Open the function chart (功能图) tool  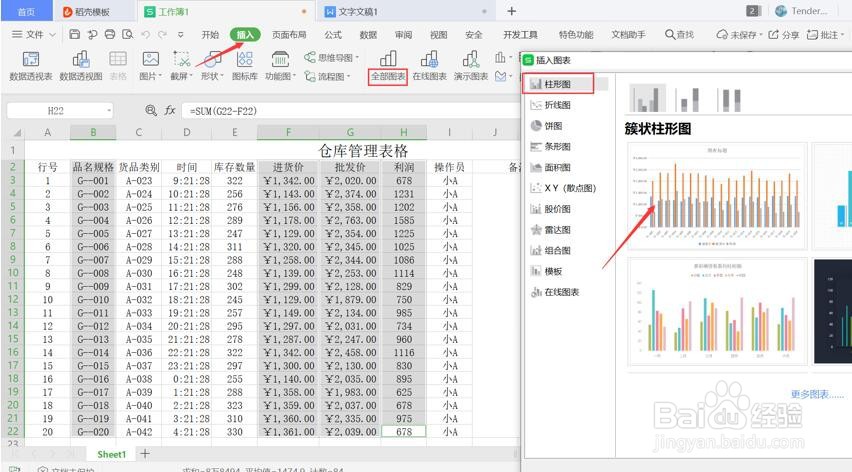pos(280,66)
